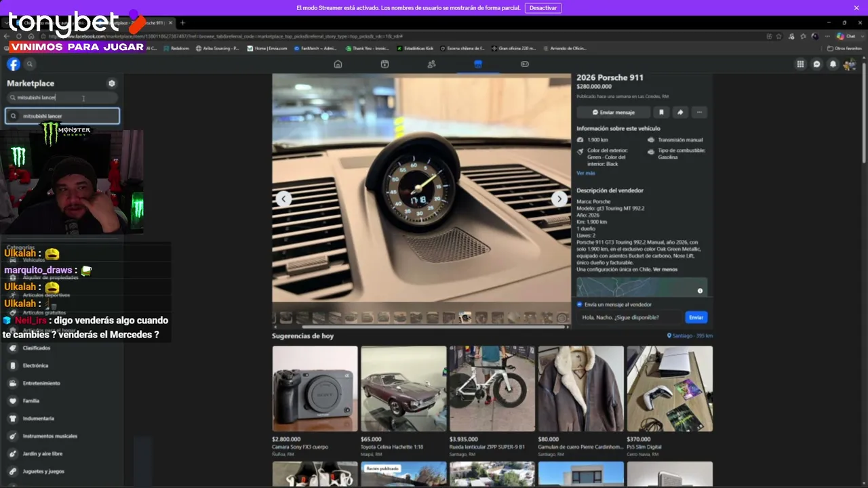
Task: Show the next listing photo
Action: click(559, 199)
